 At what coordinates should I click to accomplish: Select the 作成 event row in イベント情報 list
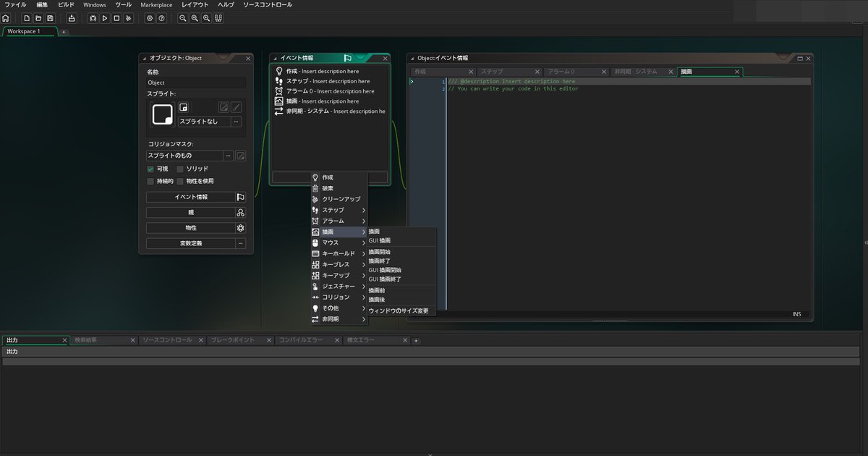point(330,71)
